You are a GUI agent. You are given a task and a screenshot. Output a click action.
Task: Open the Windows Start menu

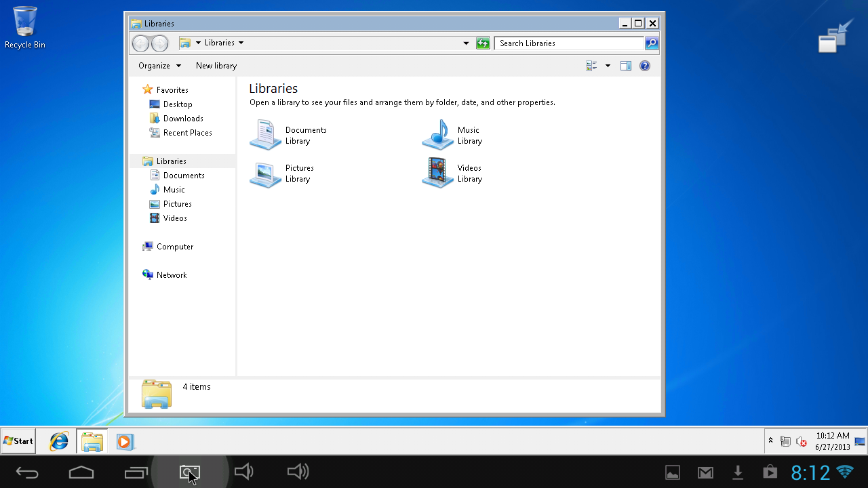(x=18, y=441)
